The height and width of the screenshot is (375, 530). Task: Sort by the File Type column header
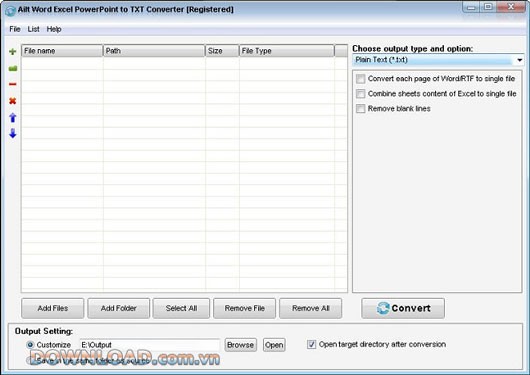(287, 51)
